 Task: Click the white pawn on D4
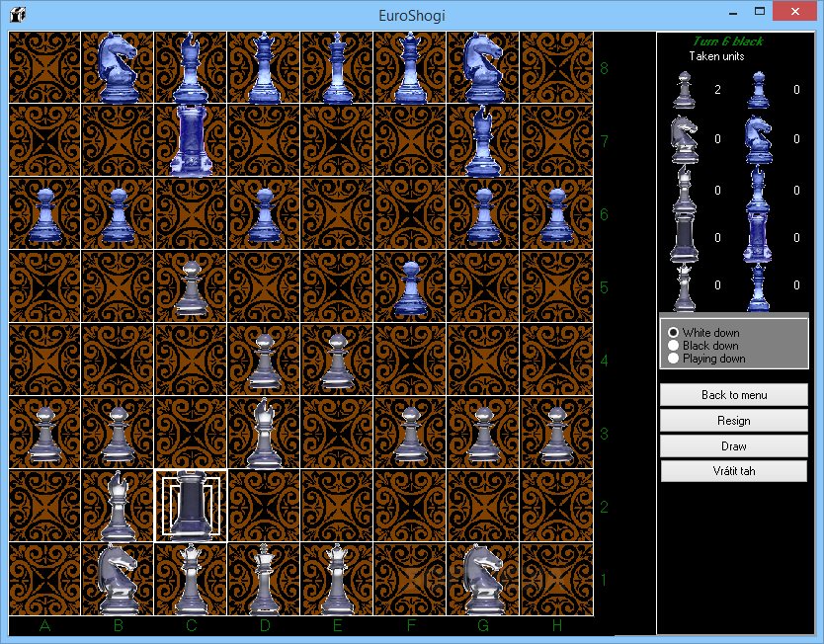264,361
